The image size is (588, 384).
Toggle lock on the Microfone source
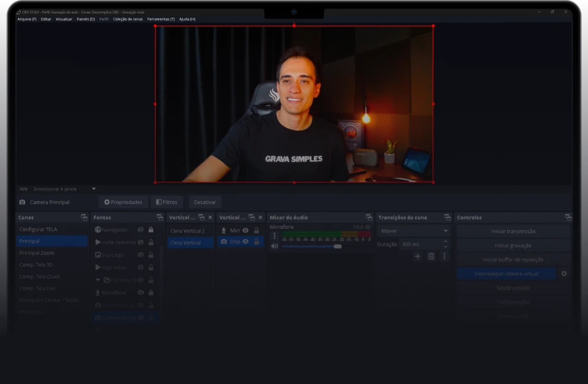(151, 293)
